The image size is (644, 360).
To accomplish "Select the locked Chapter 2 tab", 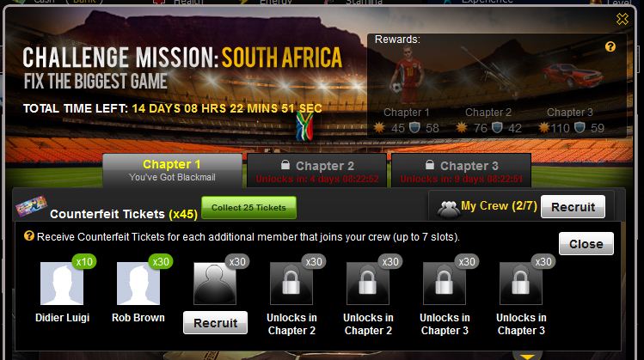I will click(x=316, y=171).
